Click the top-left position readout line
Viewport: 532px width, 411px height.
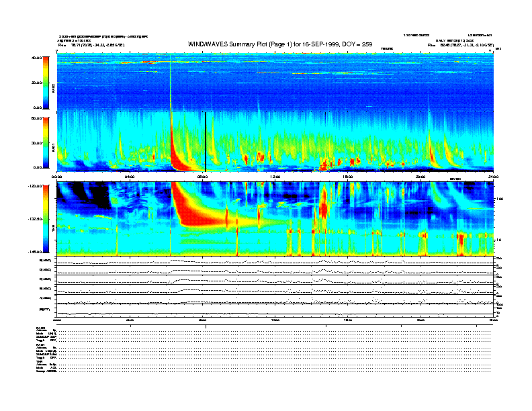(x=91, y=45)
